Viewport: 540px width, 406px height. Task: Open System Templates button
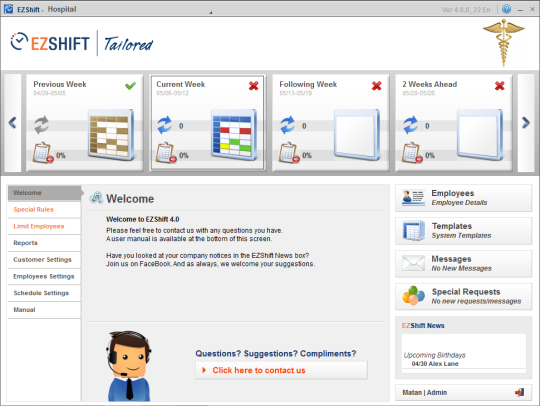point(464,231)
